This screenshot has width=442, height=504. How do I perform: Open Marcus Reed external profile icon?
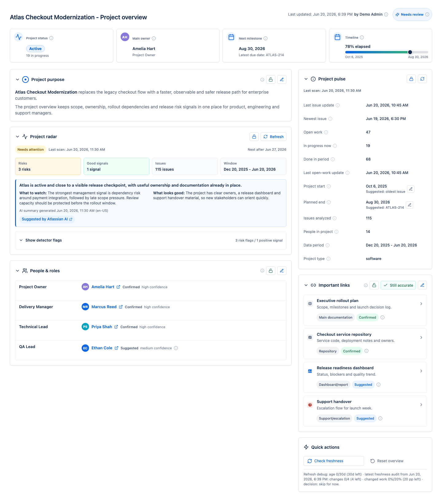pyautogui.click(x=121, y=307)
